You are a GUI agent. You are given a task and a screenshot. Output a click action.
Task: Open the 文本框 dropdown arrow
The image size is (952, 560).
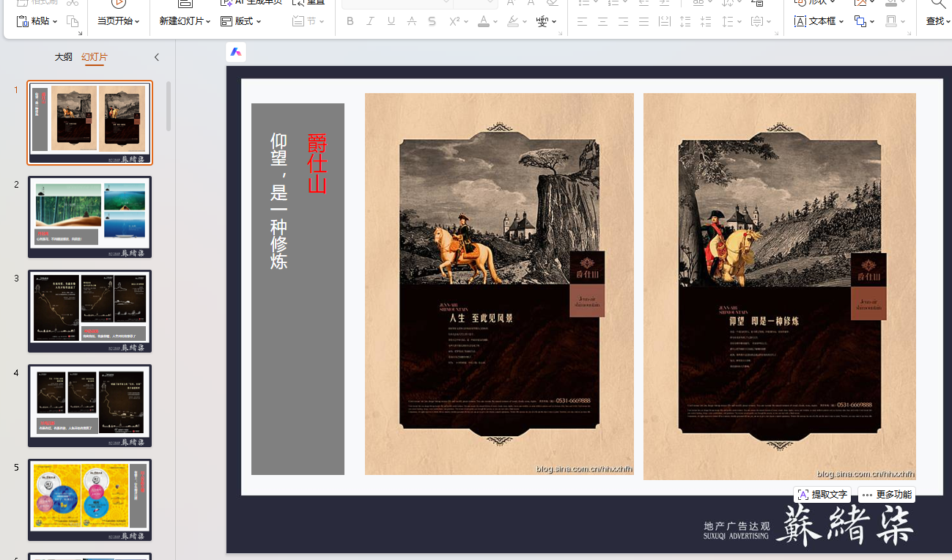(x=841, y=22)
